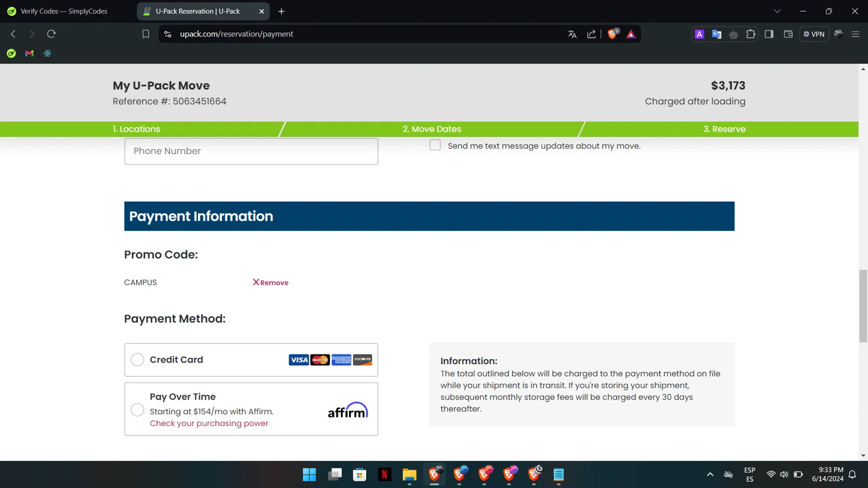The image size is (868, 488).
Task: Go to step 1. Locations
Action: [x=137, y=129]
